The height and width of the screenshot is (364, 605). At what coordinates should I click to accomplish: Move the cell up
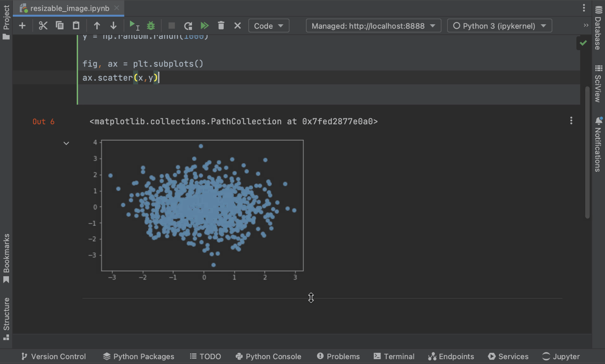97,26
